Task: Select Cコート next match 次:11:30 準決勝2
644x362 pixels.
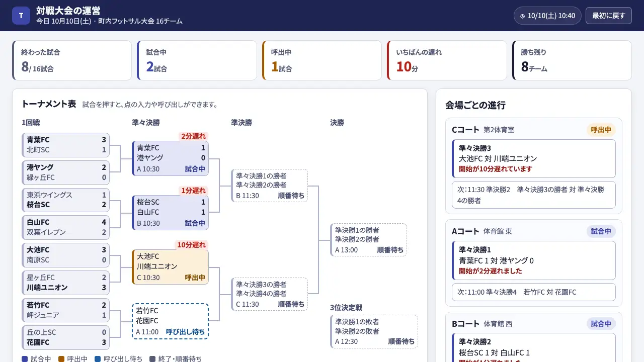Action: (x=534, y=195)
